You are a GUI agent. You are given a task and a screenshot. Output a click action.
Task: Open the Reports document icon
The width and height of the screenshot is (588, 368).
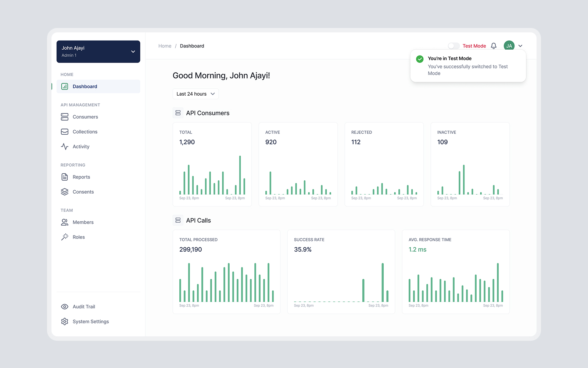pos(64,177)
